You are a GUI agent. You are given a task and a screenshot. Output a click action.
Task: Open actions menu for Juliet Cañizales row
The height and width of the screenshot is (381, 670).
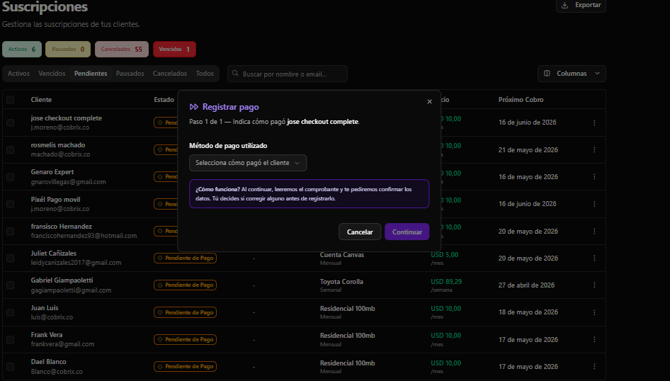(x=594, y=258)
